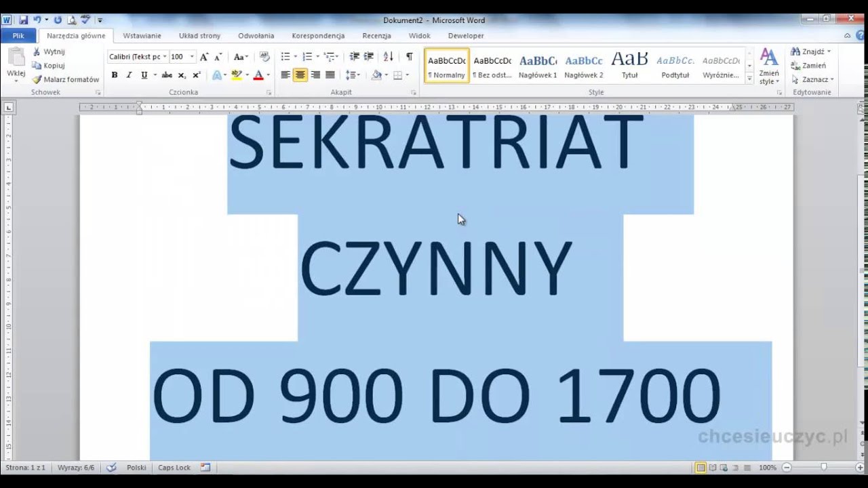This screenshot has width=868, height=488.
Task: Apply the Bez odstępów style
Action: [492, 66]
